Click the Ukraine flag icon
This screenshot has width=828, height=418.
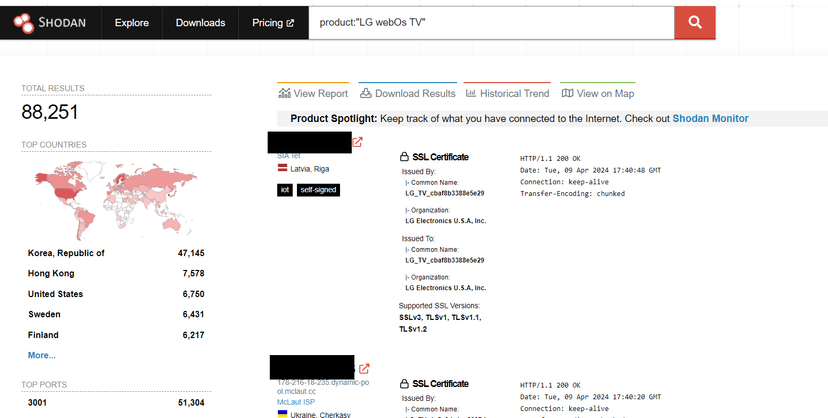tap(283, 414)
